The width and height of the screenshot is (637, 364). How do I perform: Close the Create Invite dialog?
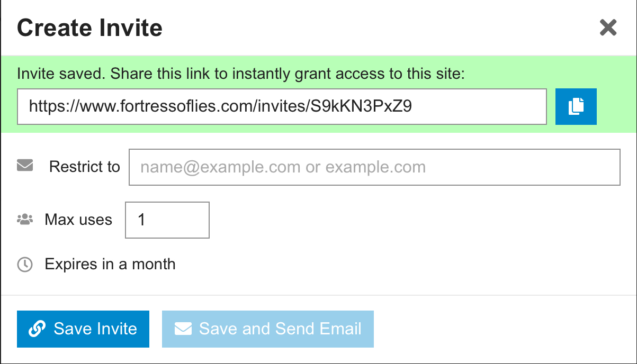pos(608,28)
